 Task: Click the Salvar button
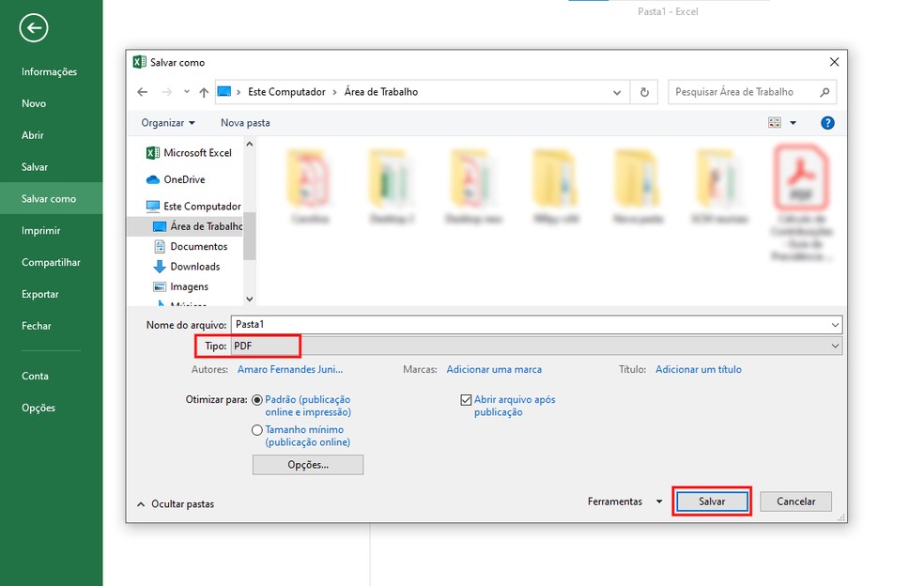click(712, 501)
